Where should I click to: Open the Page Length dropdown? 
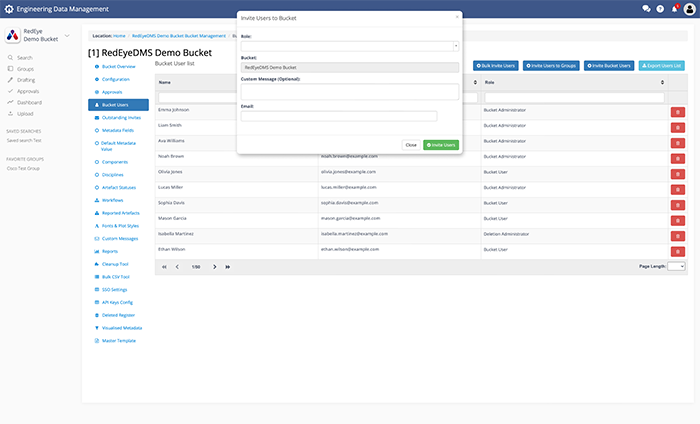[676, 267]
